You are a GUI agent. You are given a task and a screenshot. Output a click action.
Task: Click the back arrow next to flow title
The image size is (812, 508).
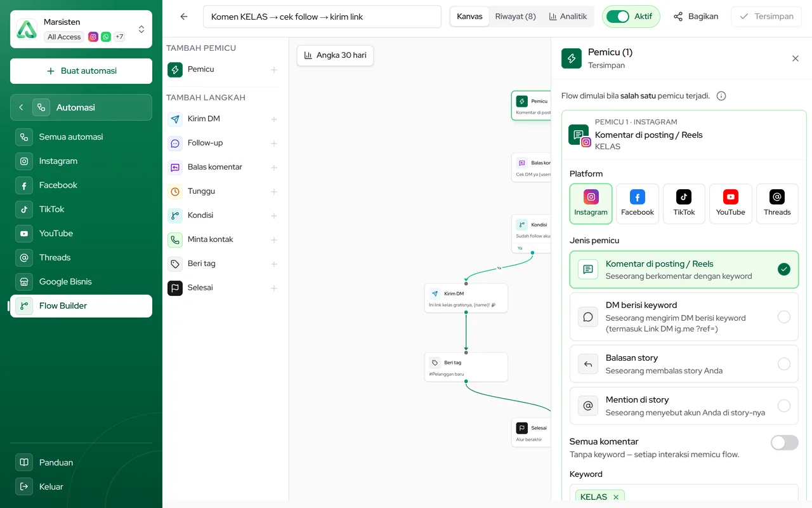point(184,17)
